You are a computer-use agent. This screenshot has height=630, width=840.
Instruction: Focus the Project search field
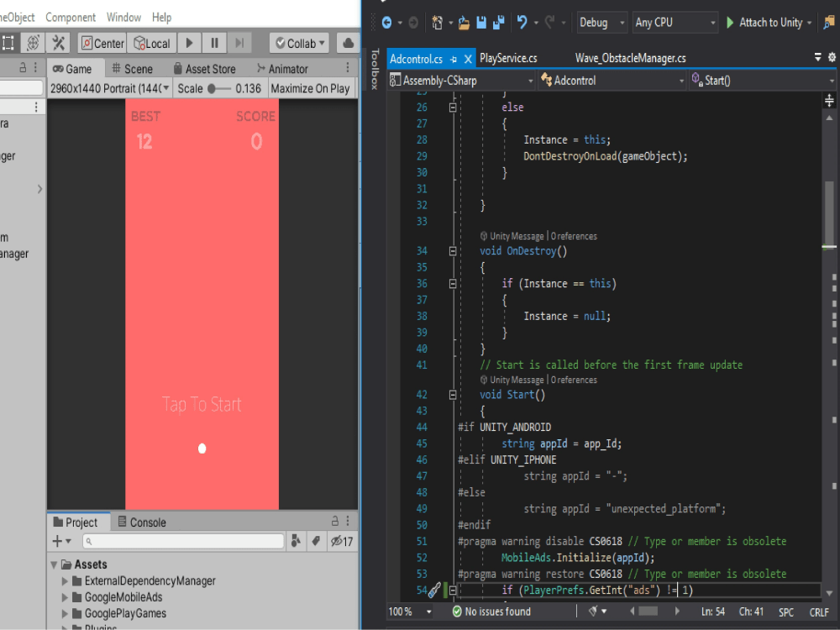pyautogui.click(x=183, y=542)
